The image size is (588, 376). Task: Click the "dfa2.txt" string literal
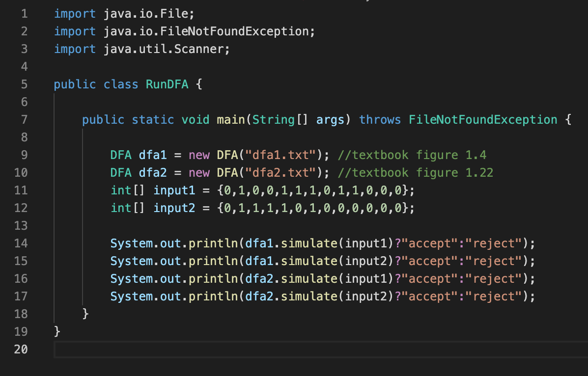click(280, 172)
